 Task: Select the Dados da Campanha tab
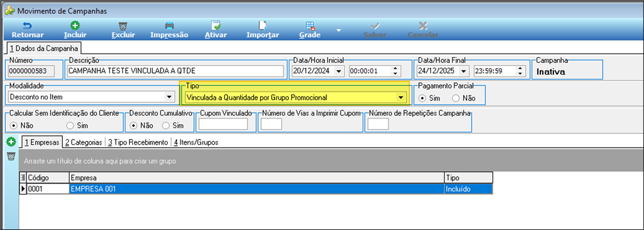[x=45, y=48]
